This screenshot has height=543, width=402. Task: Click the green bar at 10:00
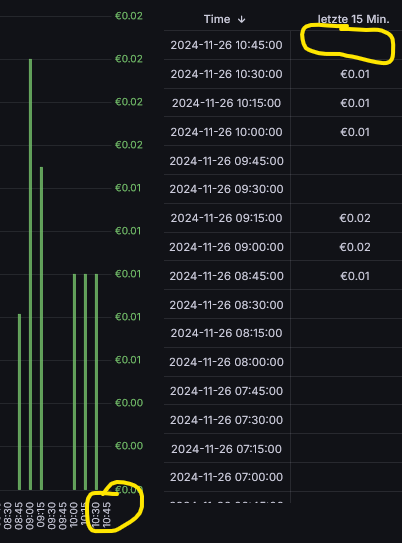tap(74, 382)
